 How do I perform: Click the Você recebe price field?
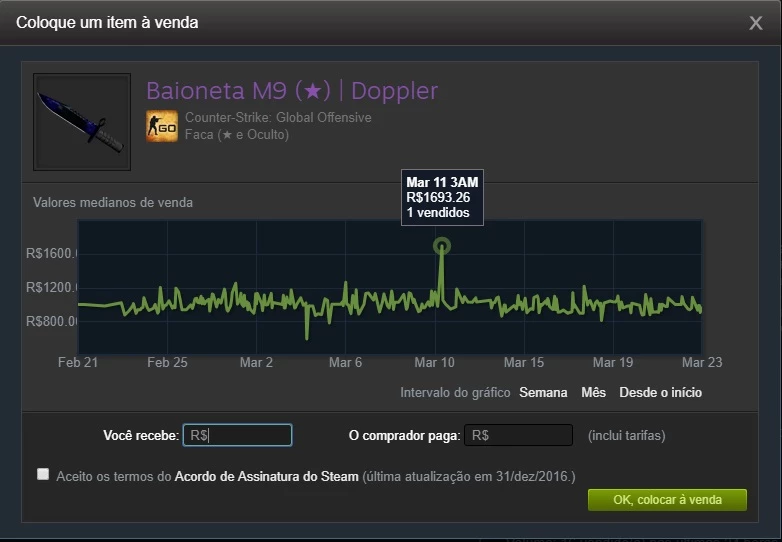click(x=237, y=435)
